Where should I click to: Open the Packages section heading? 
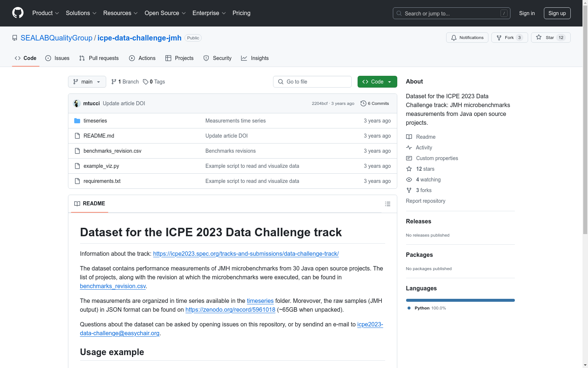click(419, 255)
